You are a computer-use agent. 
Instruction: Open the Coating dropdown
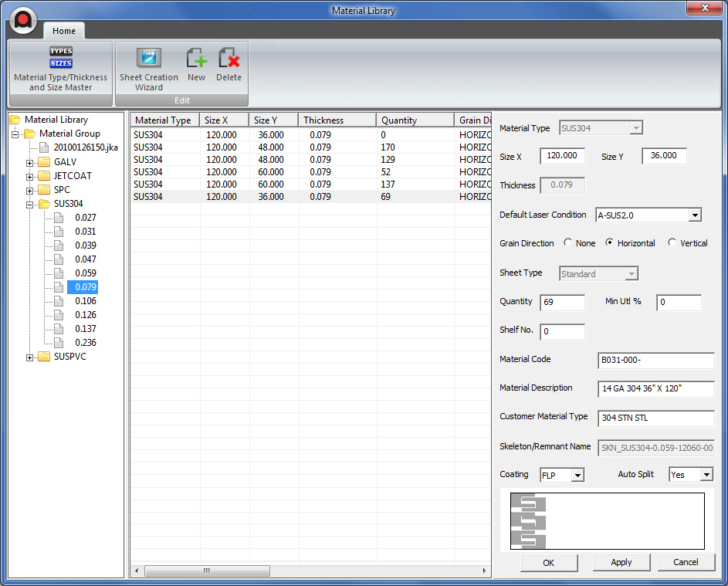[577, 475]
